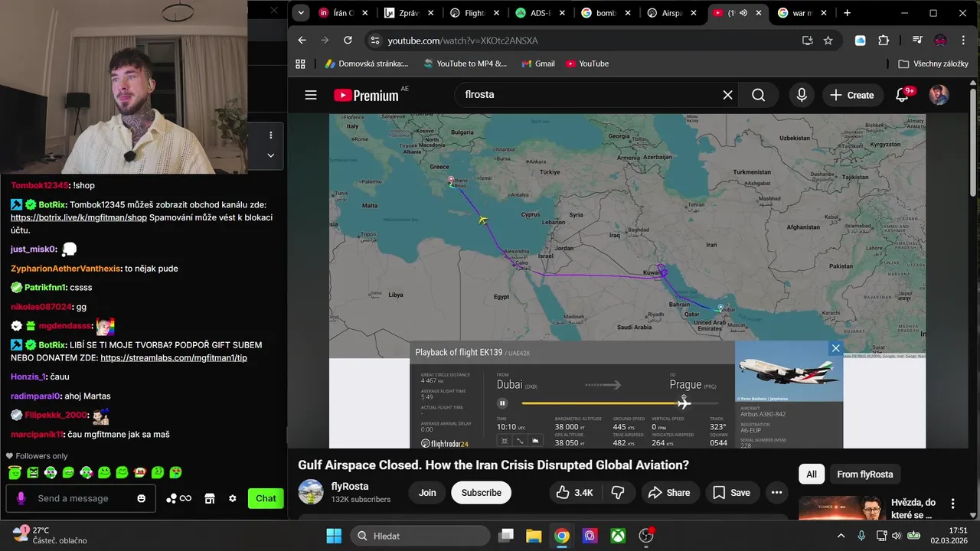Screen dimensions: 980x551
Task: Open Chrome media control icon
Action: tap(917, 41)
